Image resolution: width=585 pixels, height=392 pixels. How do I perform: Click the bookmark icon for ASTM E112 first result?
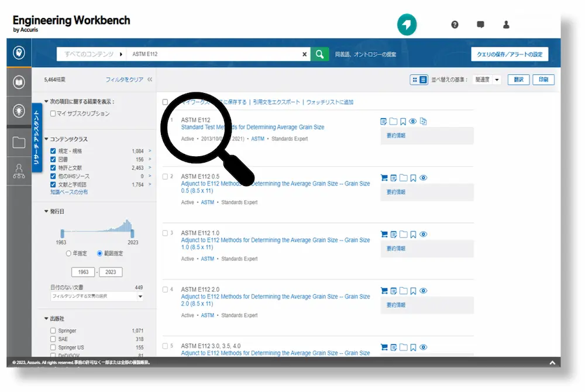(x=403, y=122)
